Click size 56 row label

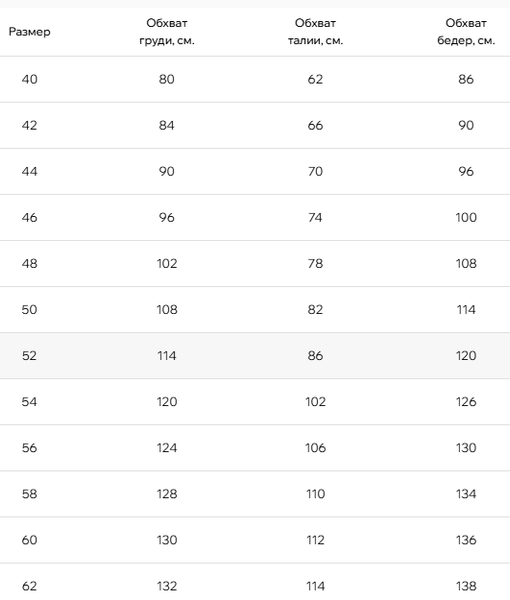coord(29,448)
